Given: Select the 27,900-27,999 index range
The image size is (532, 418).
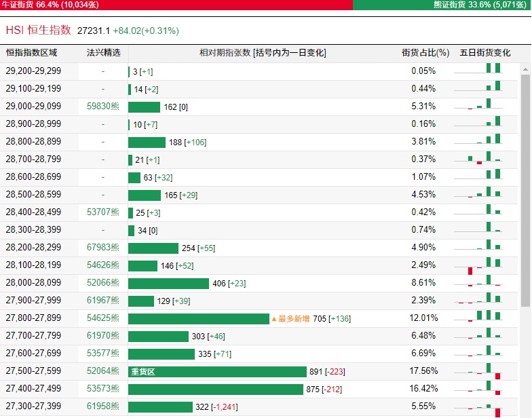Looking at the screenshot, I should [33, 300].
